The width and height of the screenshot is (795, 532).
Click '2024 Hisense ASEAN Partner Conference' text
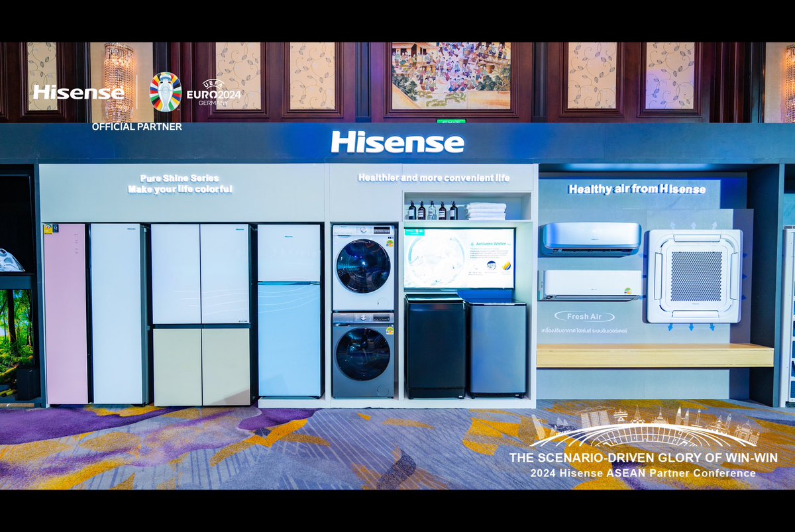(643, 473)
